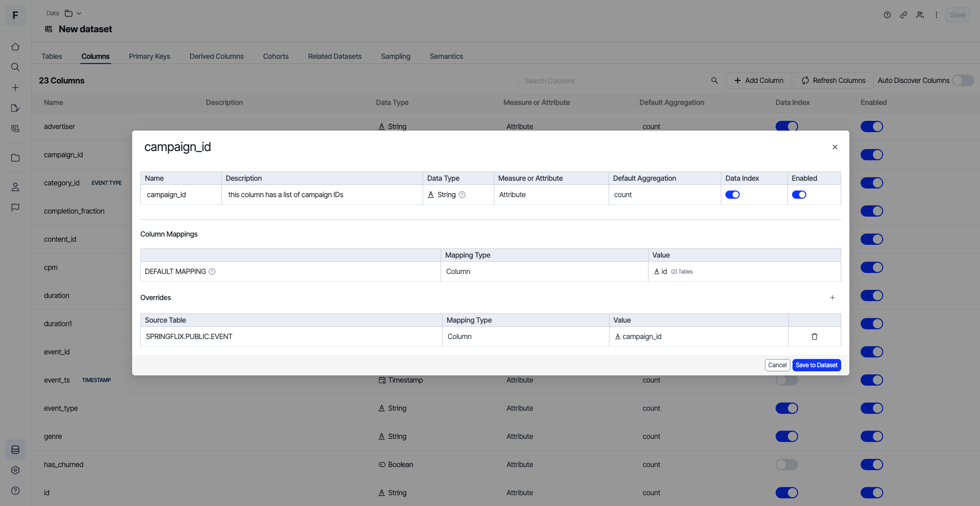Delete the SPRINGFLIX.PUBLIC.EVENT override row

tap(814, 336)
